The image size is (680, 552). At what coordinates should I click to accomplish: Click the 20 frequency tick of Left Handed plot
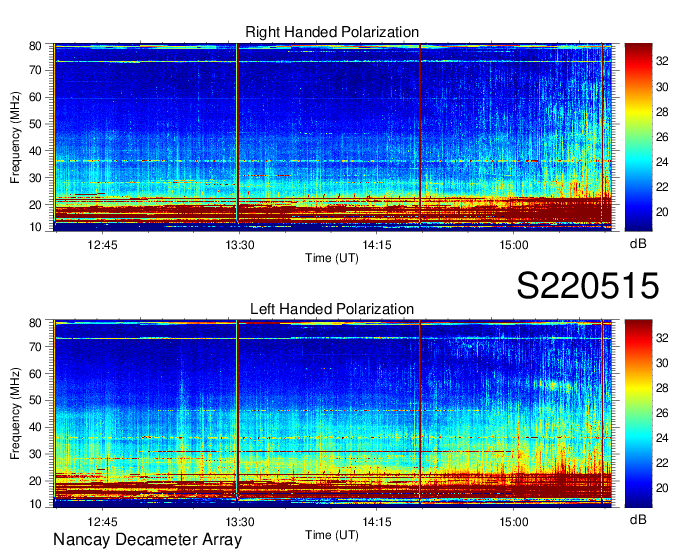point(35,481)
